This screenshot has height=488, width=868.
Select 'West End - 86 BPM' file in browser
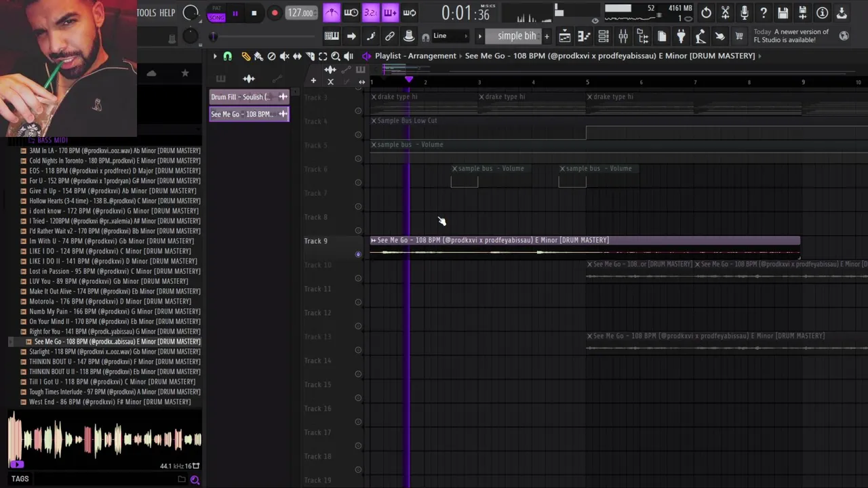(109, 402)
